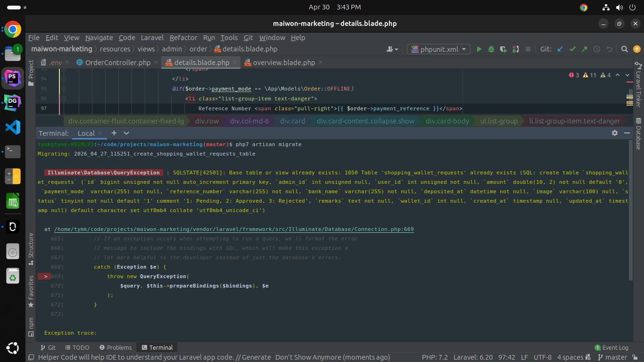Toggle the Database side panel

pyautogui.click(x=638, y=133)
